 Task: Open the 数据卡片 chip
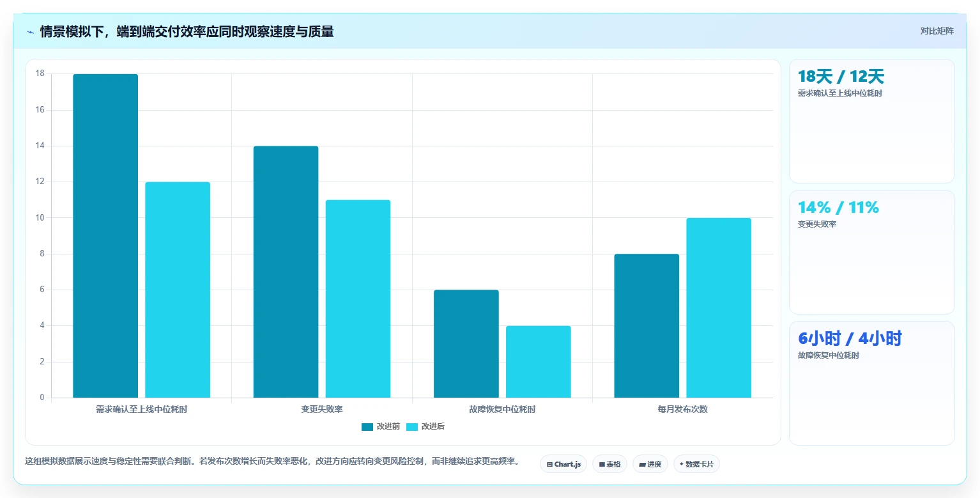[x=696, y=464]
